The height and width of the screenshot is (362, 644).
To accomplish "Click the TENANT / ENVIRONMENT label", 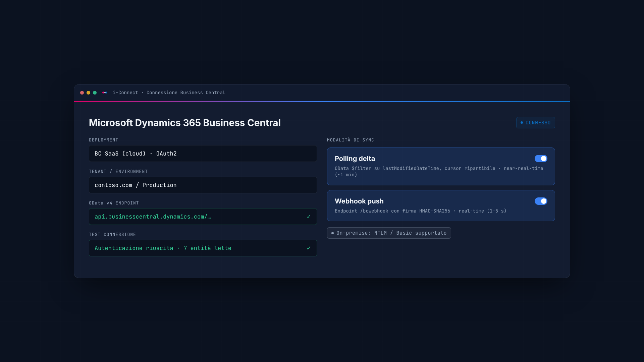I will [x=118, y=172].
